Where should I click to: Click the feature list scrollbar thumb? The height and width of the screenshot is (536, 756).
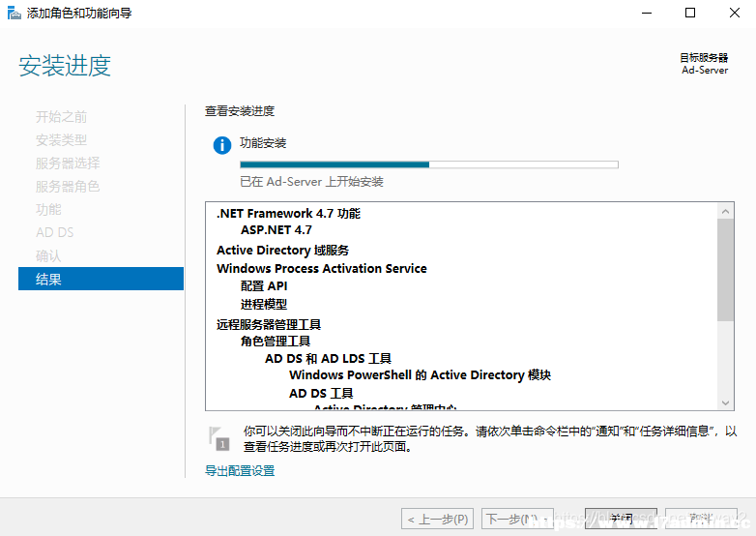(x=725, y=270)
